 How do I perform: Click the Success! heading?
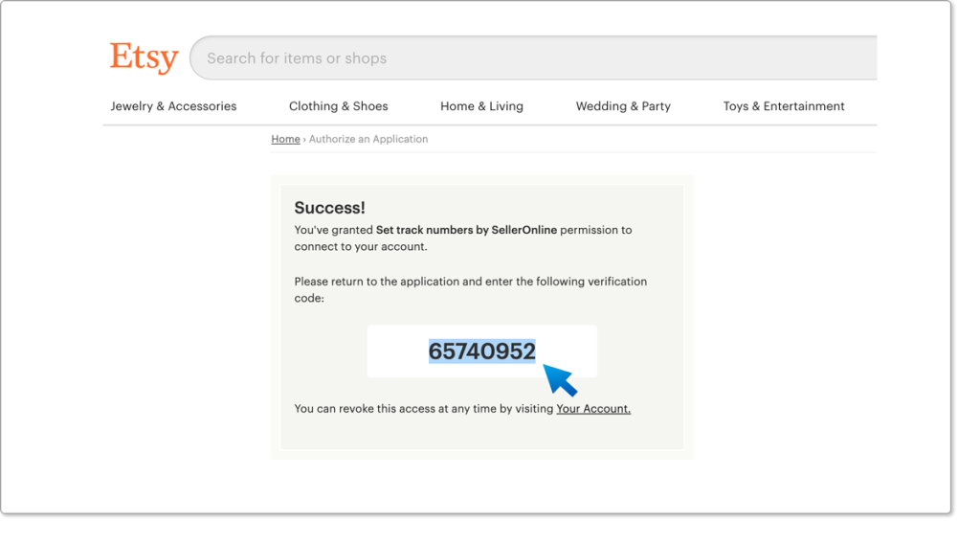(329, 208)
